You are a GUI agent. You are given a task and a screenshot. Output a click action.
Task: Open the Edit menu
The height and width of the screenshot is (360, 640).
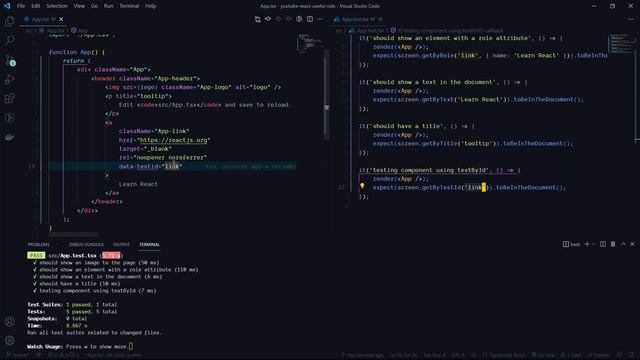click(36, 6)
